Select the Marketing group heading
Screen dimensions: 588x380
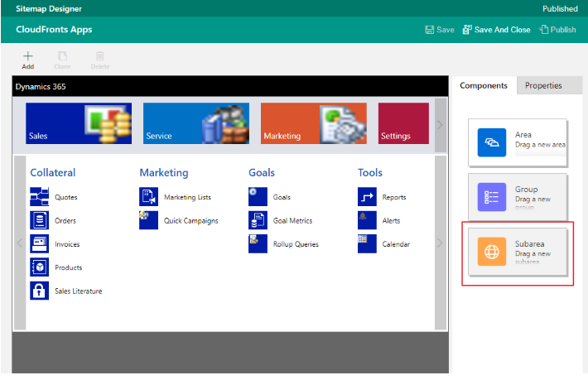pyautogui.click(x=164, y=173)
